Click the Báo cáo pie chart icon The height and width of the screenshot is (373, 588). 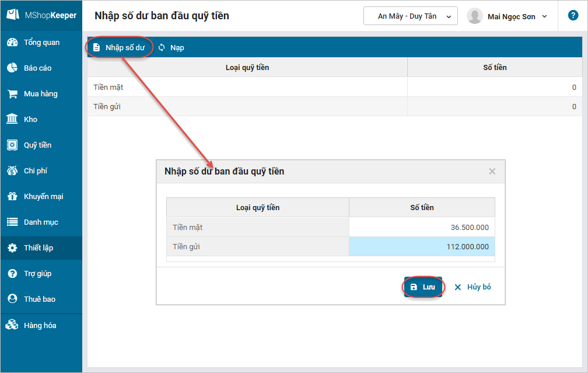(x=12, y=68)
